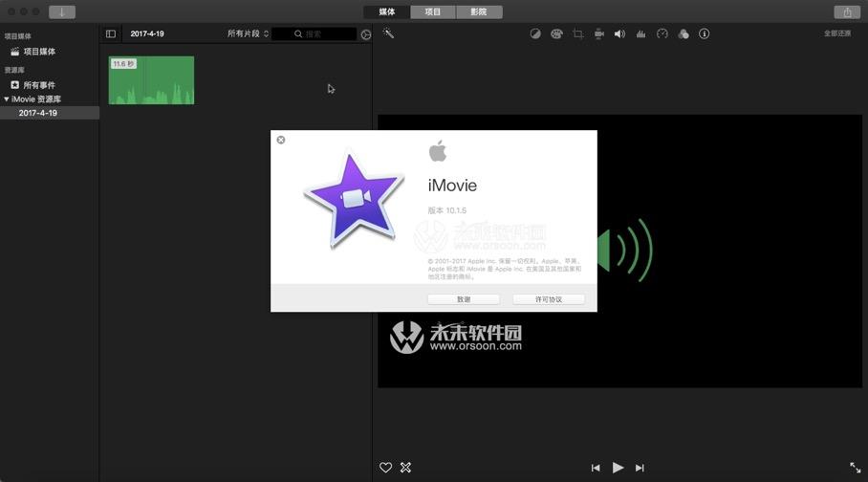868x482 pixels.
Task: Select the cropping tool
Action: pyautogui.click(x=578, y=33)
